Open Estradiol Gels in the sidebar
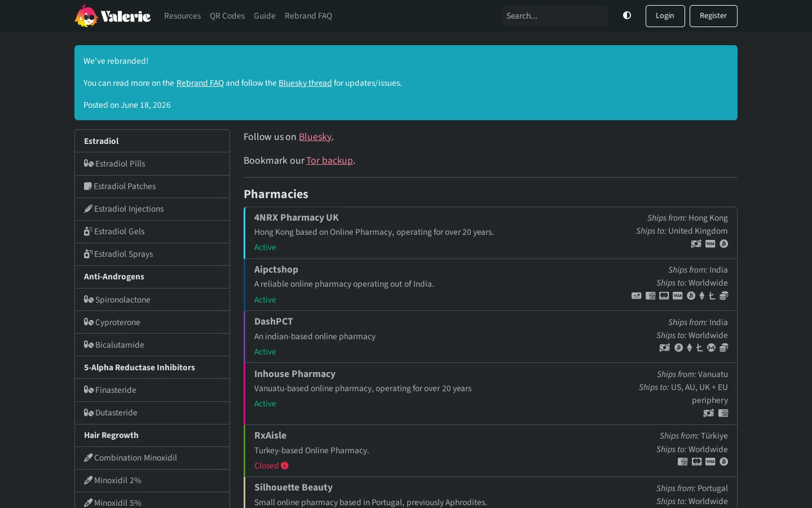 coord(152,231)
